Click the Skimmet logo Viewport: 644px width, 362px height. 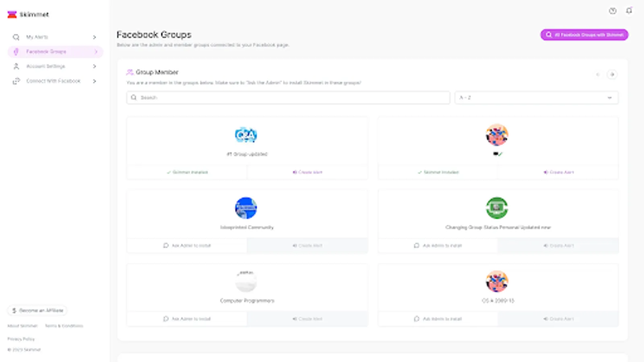(28, 14)
